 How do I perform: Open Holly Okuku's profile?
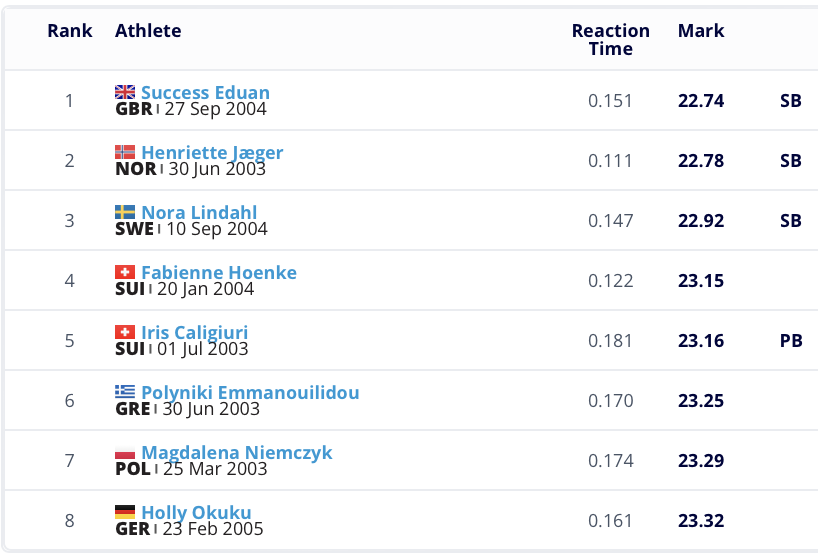point(196,513)
